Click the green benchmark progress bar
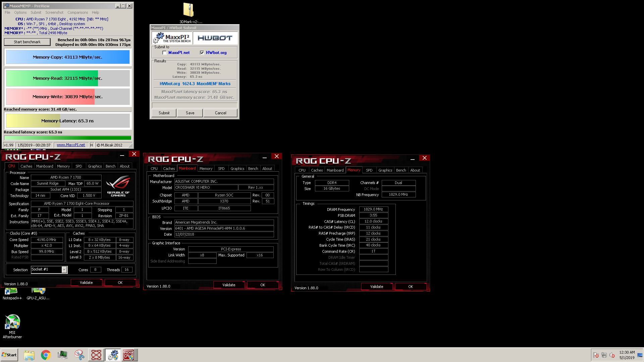The image size is (644, 362). point(68,138)
